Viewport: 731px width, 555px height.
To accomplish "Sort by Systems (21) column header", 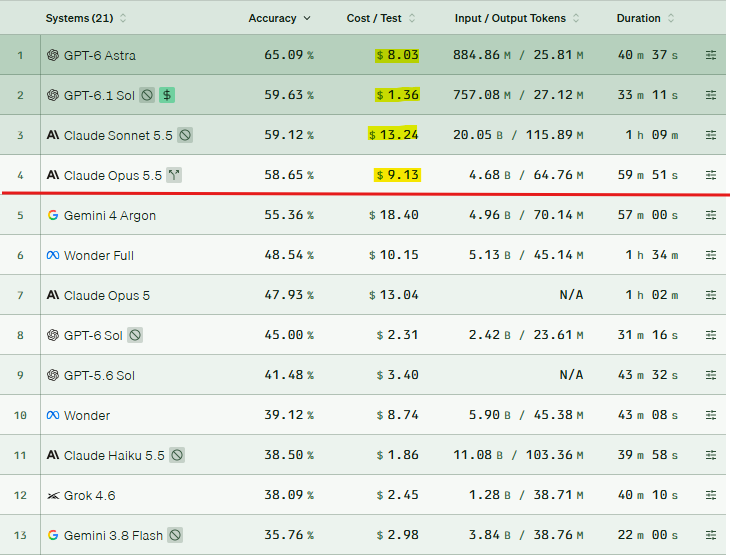I will tap(86, 18).
